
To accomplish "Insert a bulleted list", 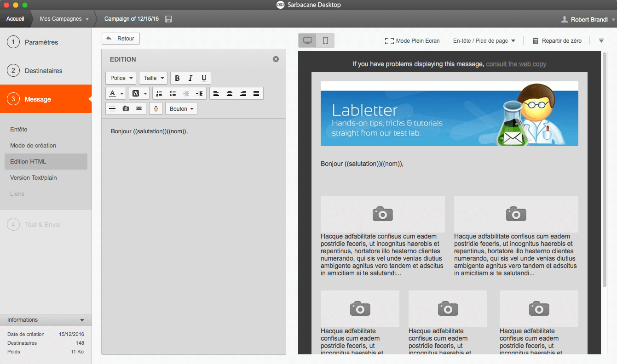I will (x=173, y=93).
